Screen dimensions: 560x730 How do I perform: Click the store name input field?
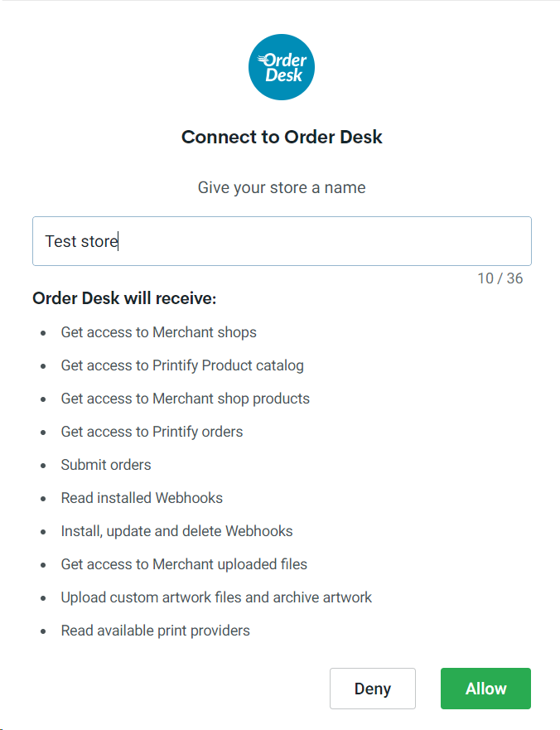tap(282, 241)
